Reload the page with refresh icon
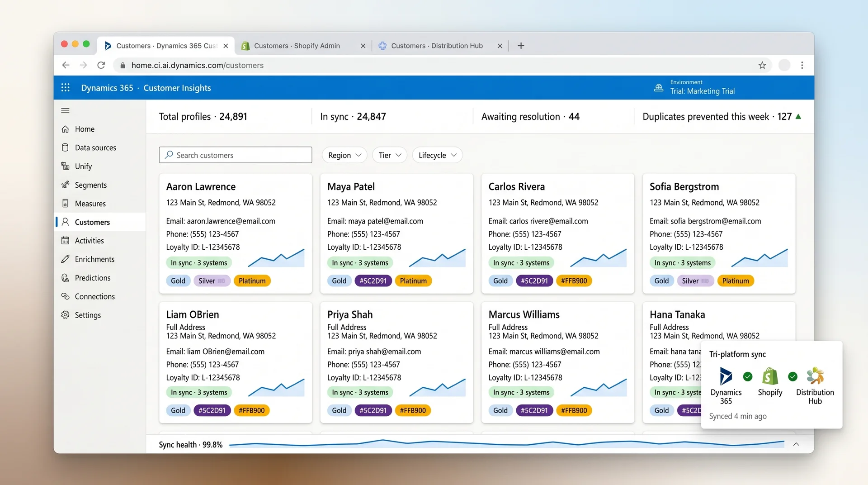868x485 pixels. pyautogui.click(x=101, y=65)
